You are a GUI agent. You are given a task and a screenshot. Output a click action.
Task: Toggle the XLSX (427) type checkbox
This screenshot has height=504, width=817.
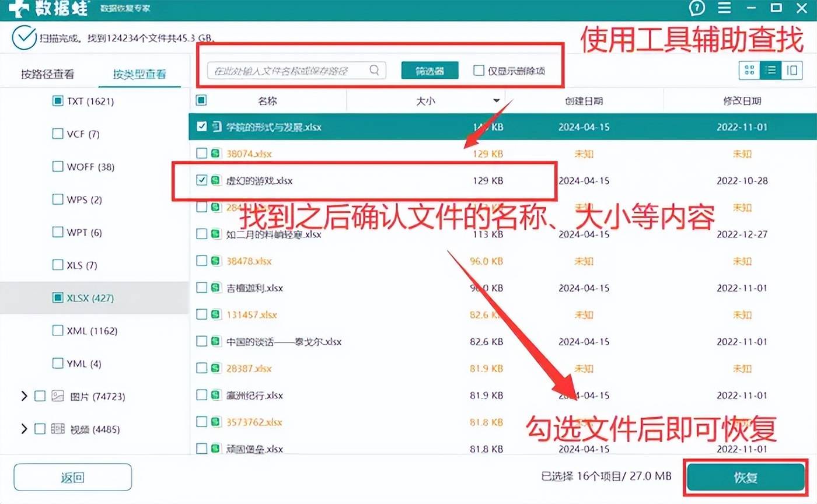coord(57,298)
